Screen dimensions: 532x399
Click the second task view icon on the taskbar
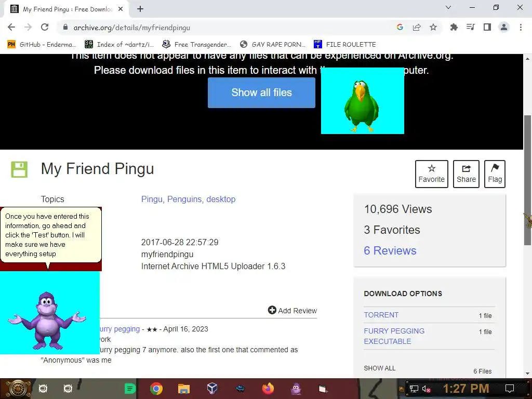(68, 389)
